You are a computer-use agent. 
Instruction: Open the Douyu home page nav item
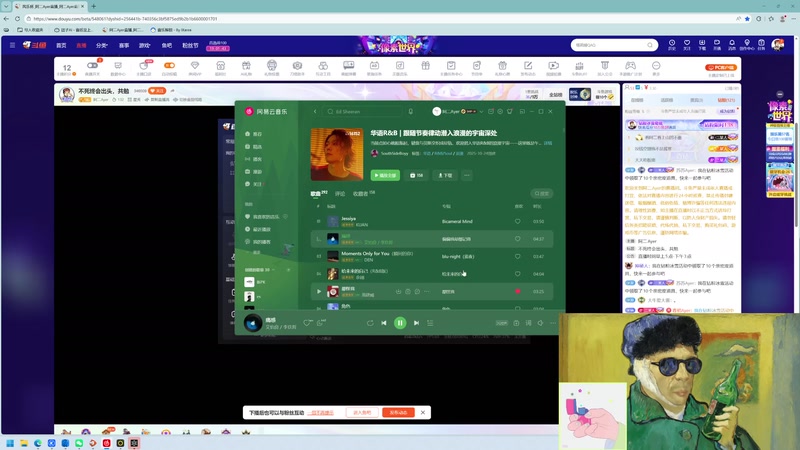click(x=61, y=45)
